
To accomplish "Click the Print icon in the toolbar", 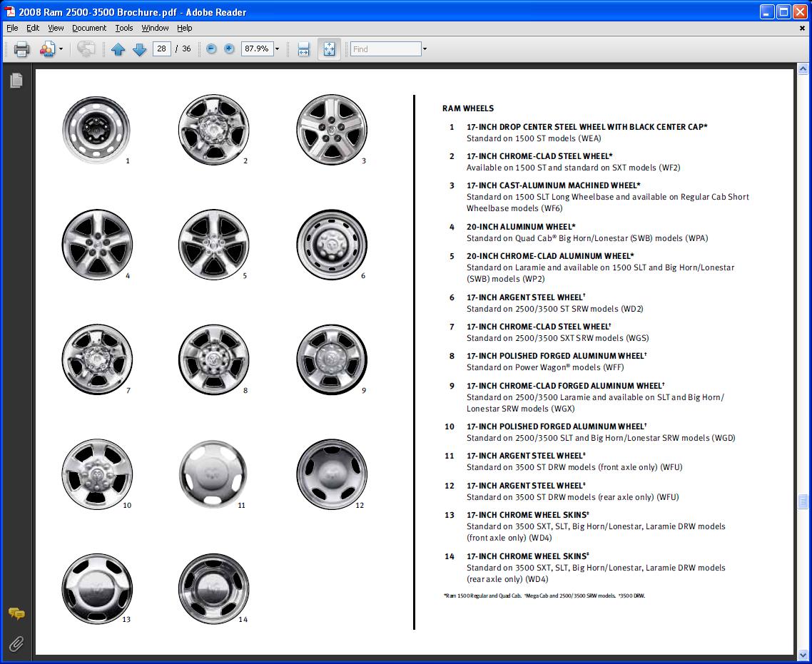I will pyautogui.click(x=21, y=49).
